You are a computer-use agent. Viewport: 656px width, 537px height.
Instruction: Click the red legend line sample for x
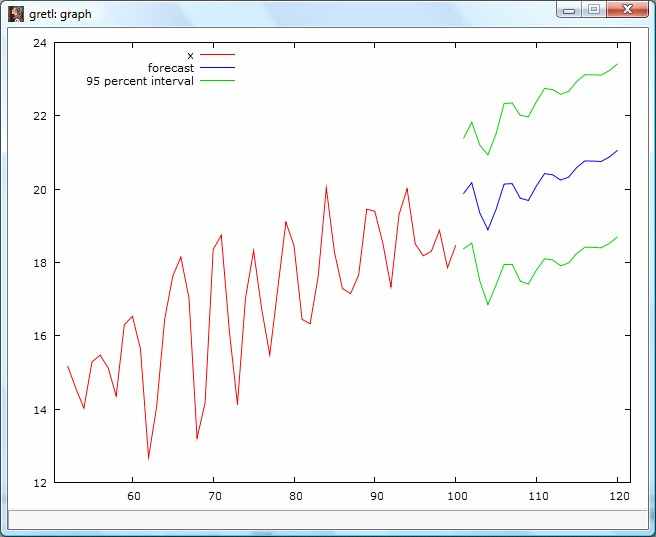(218, 54)
